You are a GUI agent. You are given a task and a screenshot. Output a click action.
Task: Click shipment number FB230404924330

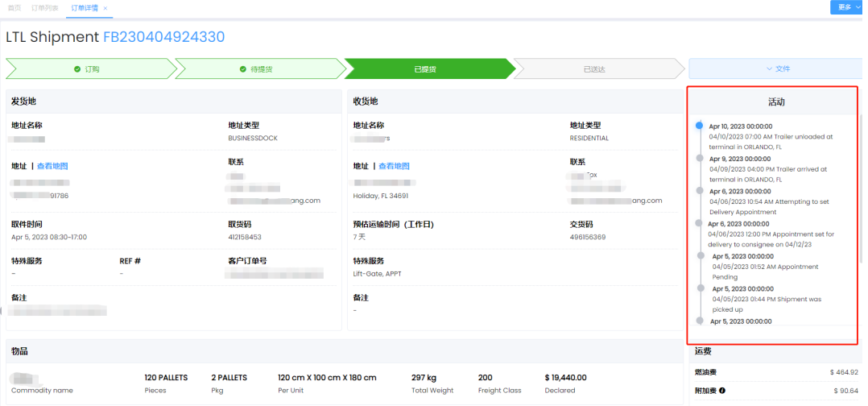click(163, 37)
